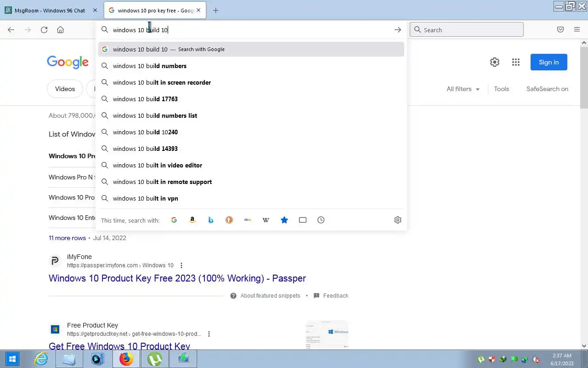This screenshot has width=588, height=368.
Task: Choose suggestion 'windows 10 build 10 — Search with Google'
Action: pos(251,49)
